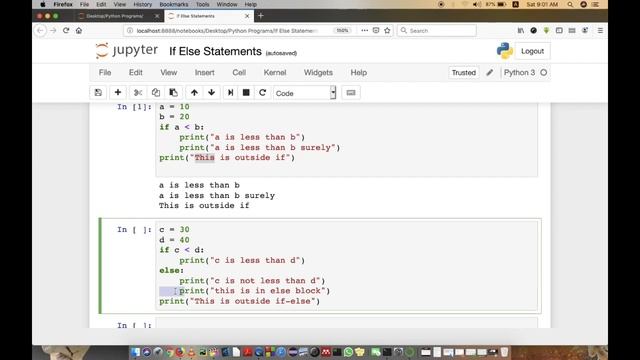The width and height of the screenshot is (640, 360).
Task: Copy selected cells icon
Action: [156, 93]
